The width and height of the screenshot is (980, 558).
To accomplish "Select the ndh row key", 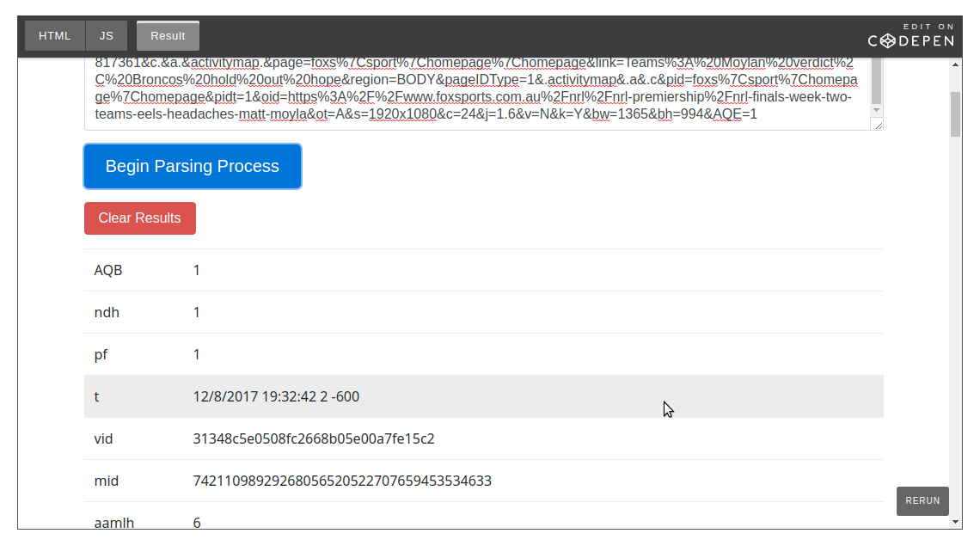I will pyautogui.click(x=107, y=312).
